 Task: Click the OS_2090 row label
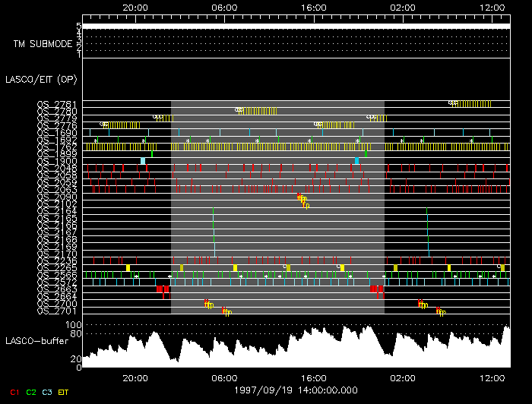point(57,197)
